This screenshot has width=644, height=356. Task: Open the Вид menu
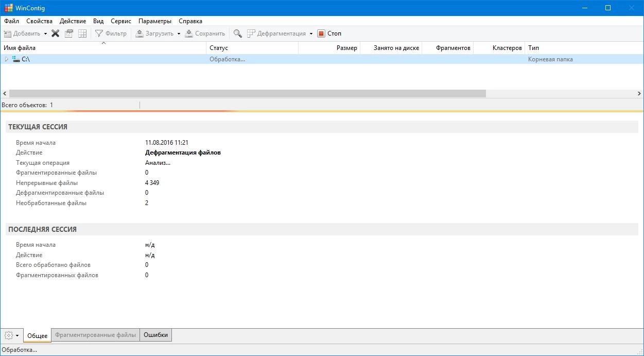pos(98,21)
